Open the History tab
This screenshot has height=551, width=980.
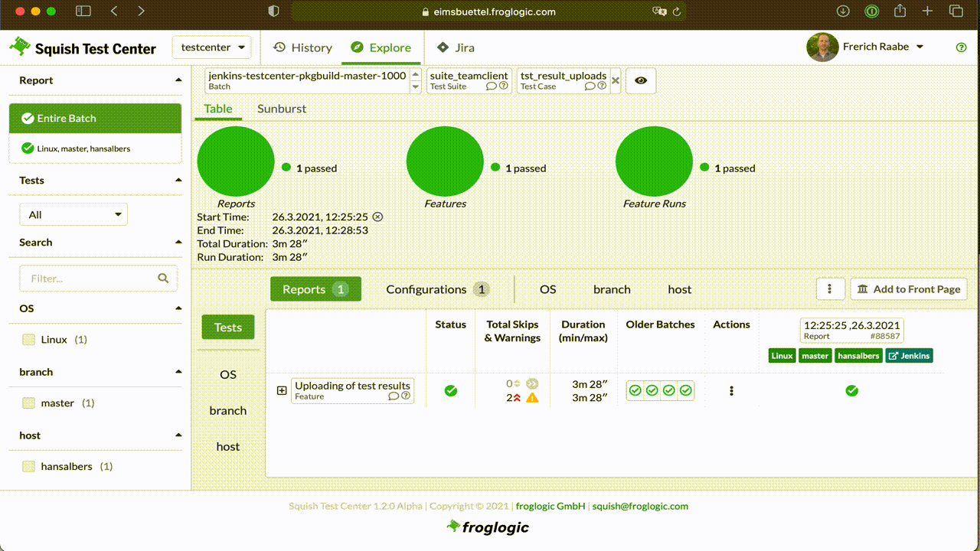coord(303,47)
